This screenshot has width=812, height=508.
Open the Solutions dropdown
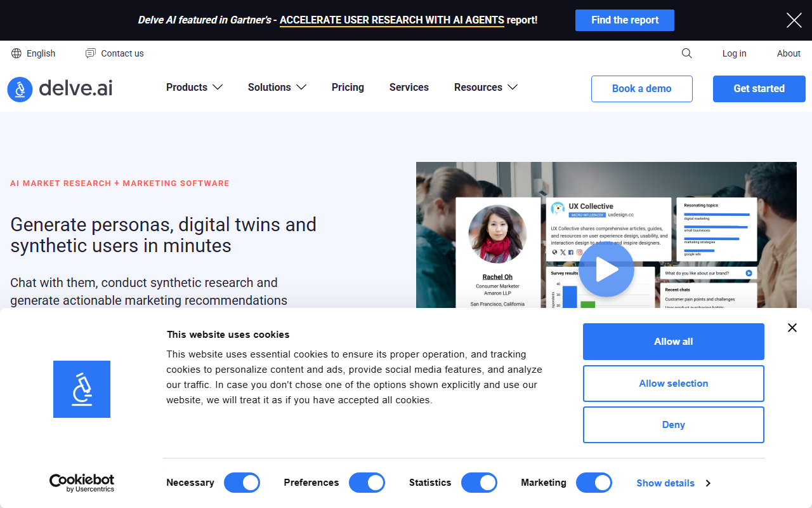[x=277, y=88]
